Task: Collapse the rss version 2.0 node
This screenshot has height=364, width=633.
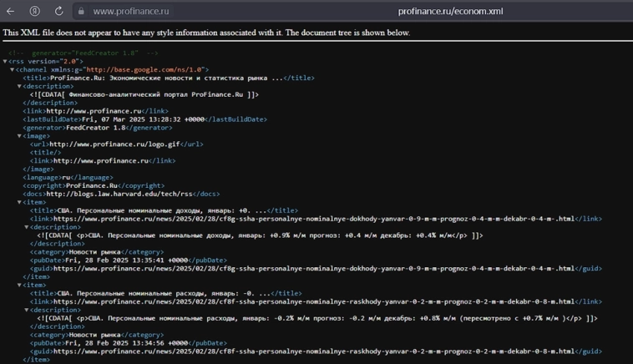Action: click(x=5, y=61)
